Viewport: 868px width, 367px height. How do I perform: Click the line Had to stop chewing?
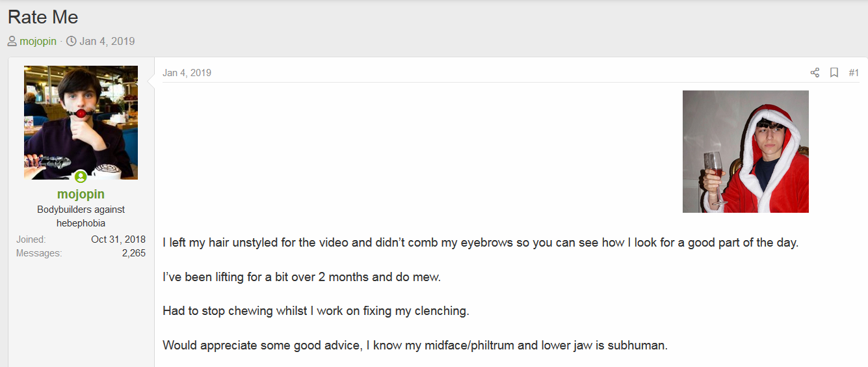(x=316, y=311)
